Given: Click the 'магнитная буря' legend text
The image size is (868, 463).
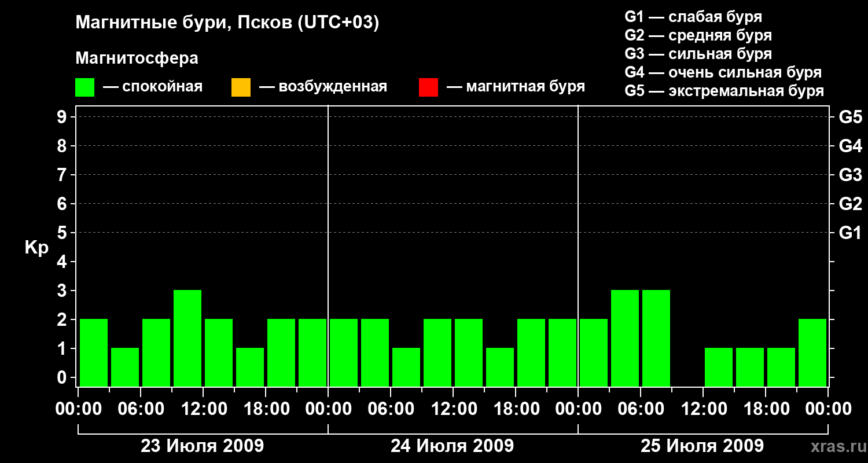Looking at the screenshot, I should point(525,87).
